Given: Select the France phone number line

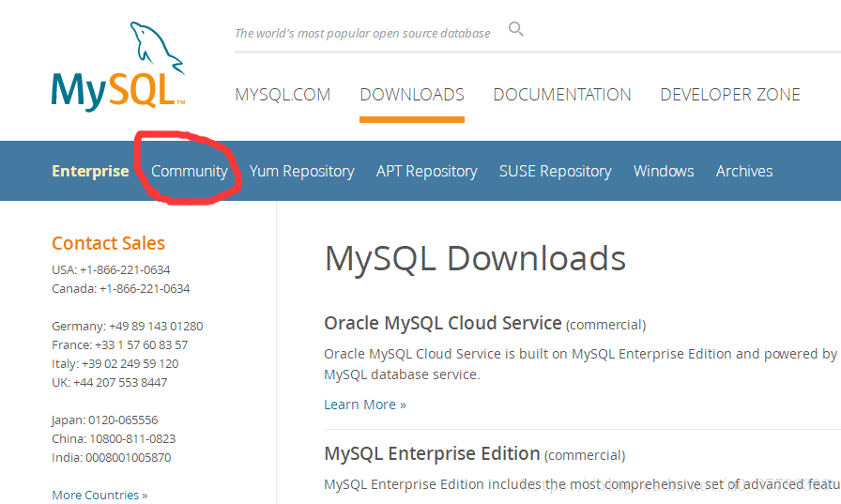Looking at the screenshot, I should (119, 344).
